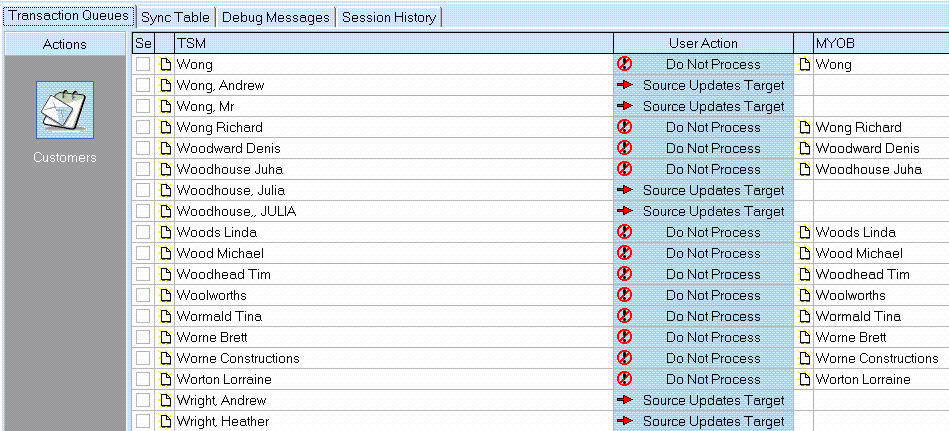Click the red arrow icon for Woodhouse, Julia
Viewport: 949px width, 431px height.
pos(626,191)
